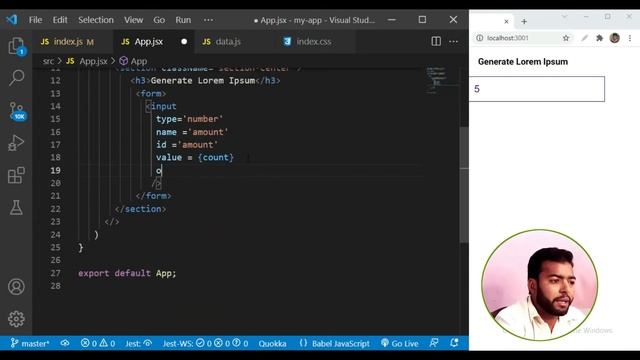Open the Accounts menu icon
The height and width of the screenshot is (360, 640).
pos(16,287)
